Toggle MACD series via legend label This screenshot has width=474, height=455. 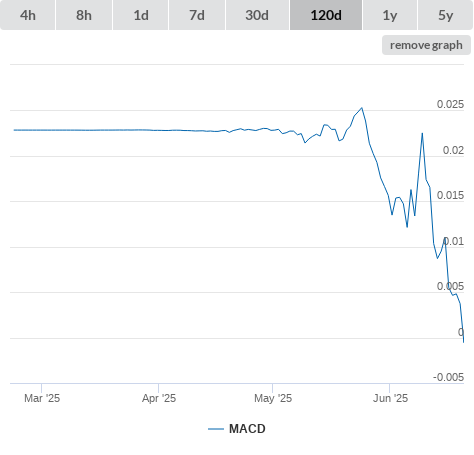click(247, 429)
